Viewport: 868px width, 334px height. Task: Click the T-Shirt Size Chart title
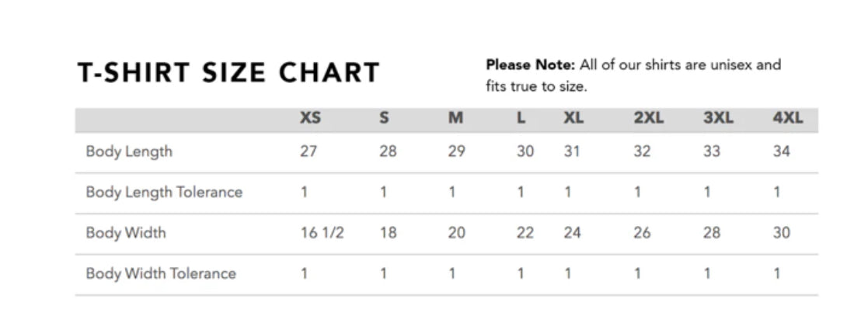[228, 72]
